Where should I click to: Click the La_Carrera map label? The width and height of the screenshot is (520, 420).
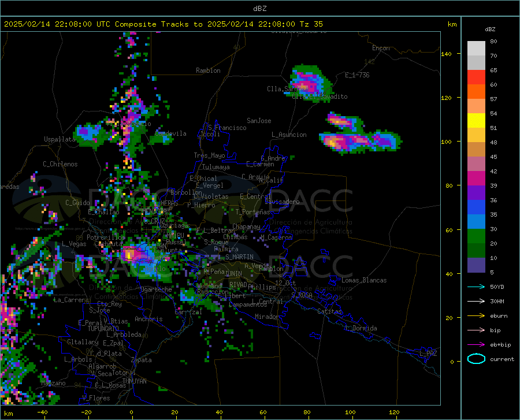71,300
